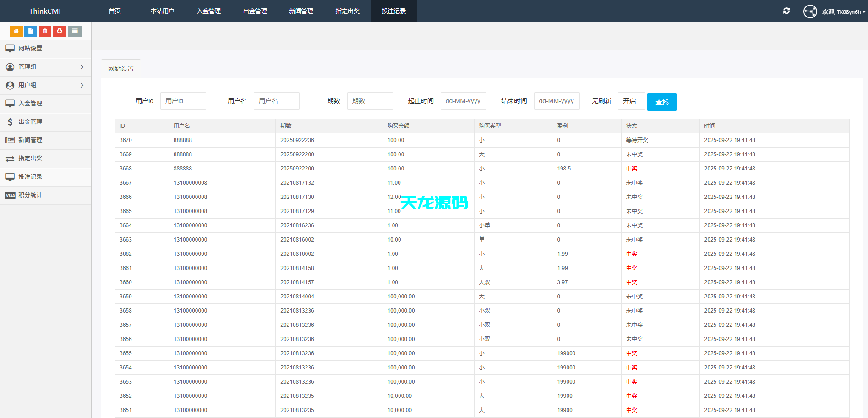
Task: Click the gray list view icon
Action: 75,31
